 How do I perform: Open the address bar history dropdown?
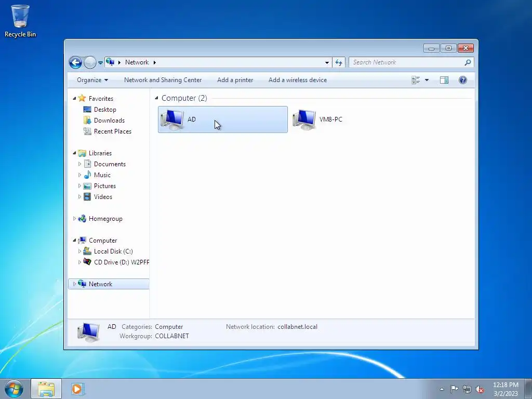tap(327, 62)
